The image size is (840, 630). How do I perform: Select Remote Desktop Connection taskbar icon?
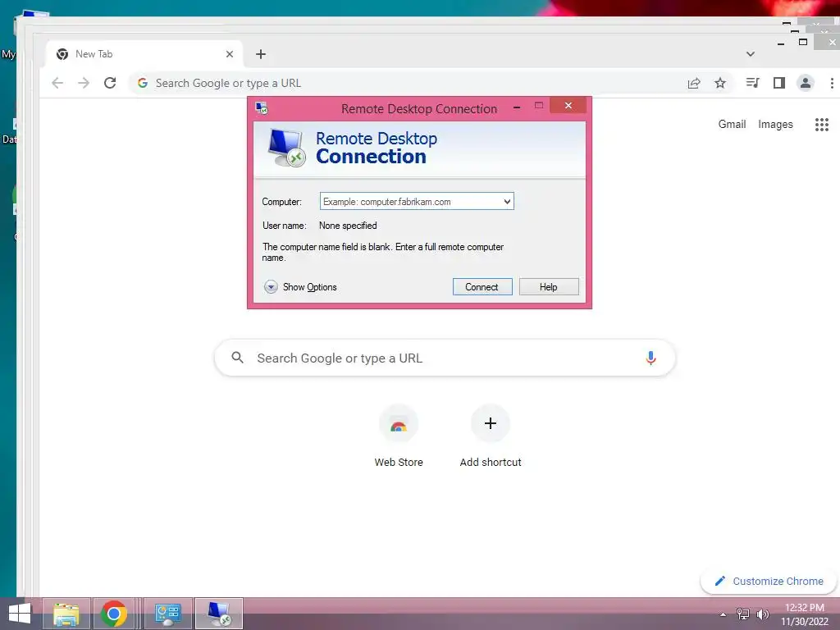(218, 614)
